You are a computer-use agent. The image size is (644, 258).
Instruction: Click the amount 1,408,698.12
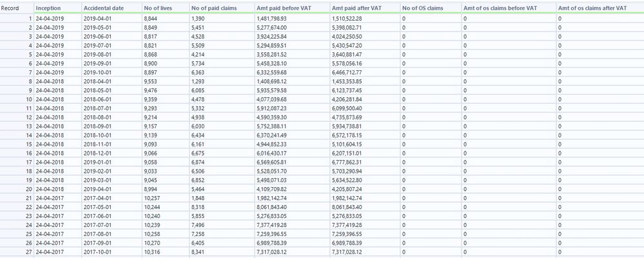click(271, 82)
